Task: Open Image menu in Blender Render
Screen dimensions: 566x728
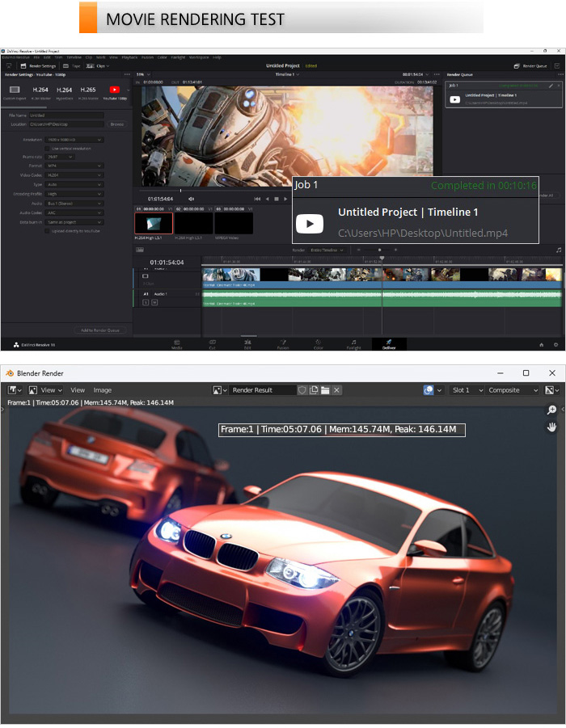Action: [102, 390]
